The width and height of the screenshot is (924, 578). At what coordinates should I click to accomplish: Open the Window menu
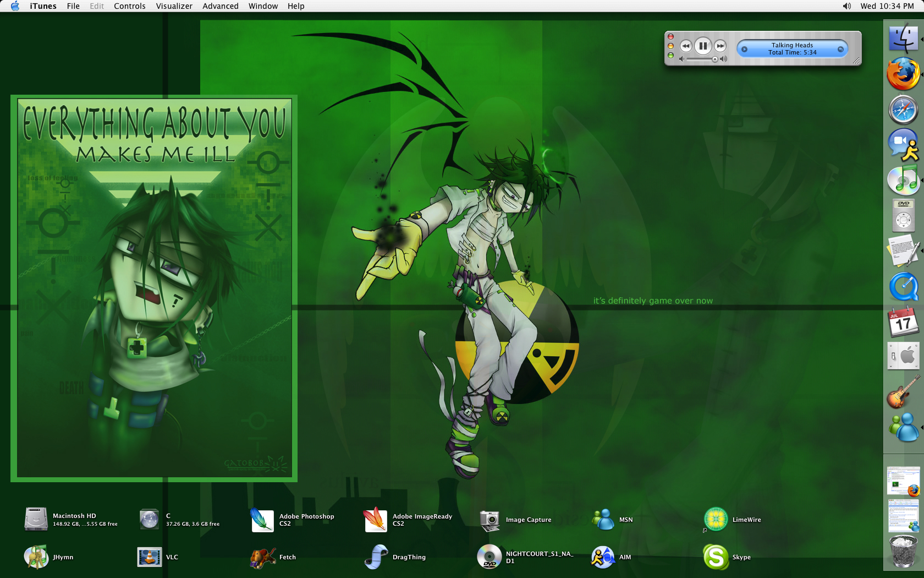point(263,6)
